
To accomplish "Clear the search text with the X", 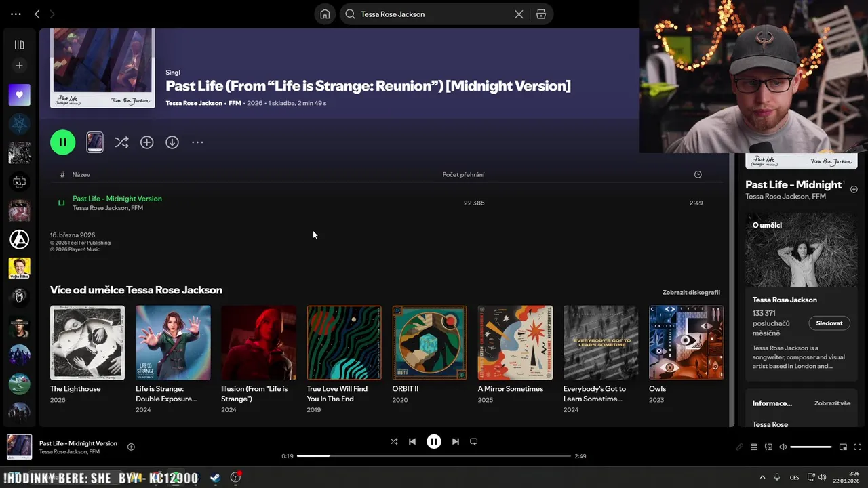I will pyautogui.click(x=519, y=14).
